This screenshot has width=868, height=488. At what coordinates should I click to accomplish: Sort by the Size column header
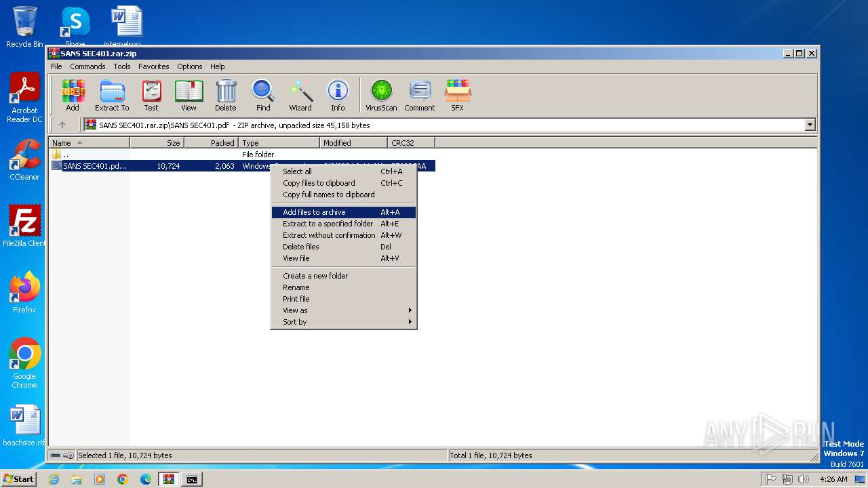click(157, 142)
